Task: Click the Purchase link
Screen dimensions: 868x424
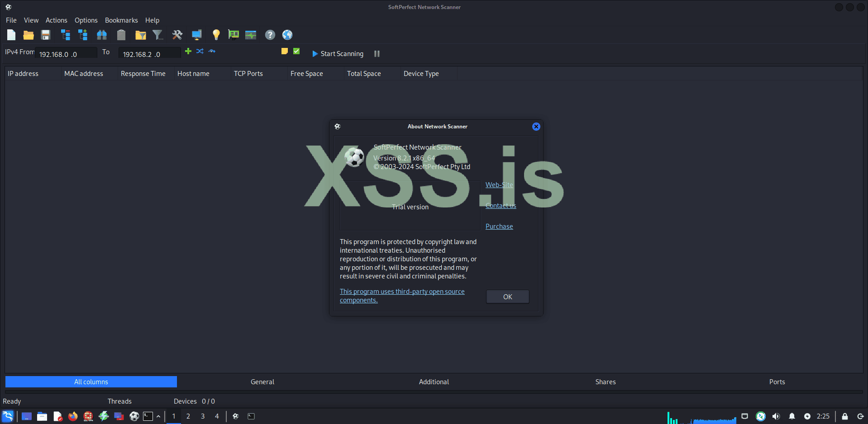Action: pos(499,226)
